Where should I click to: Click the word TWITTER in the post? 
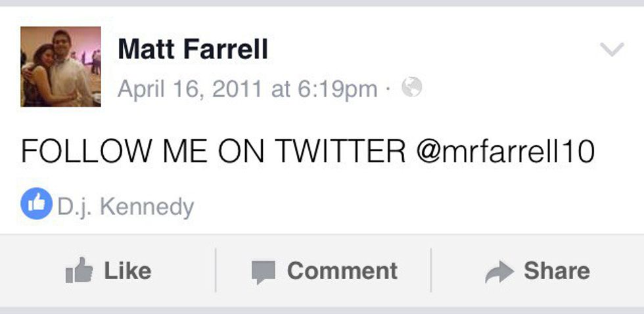tap(340, 152)
